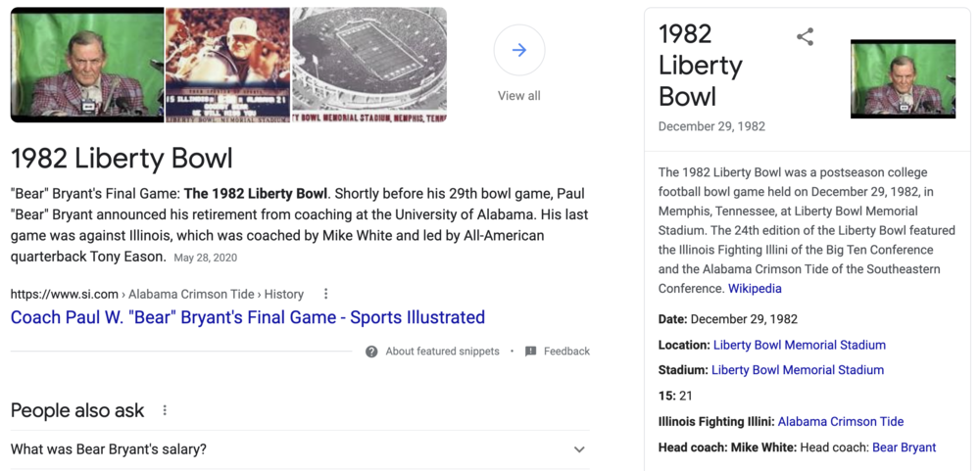Click Liberty Bowl Memorial Stadium link beside Stadium
This screenshot has width=980, height=471.
pyautogui.click(x=798, y=370)
